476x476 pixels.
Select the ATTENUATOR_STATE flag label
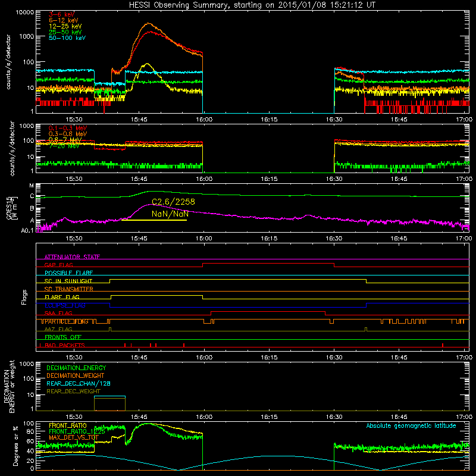72,257
